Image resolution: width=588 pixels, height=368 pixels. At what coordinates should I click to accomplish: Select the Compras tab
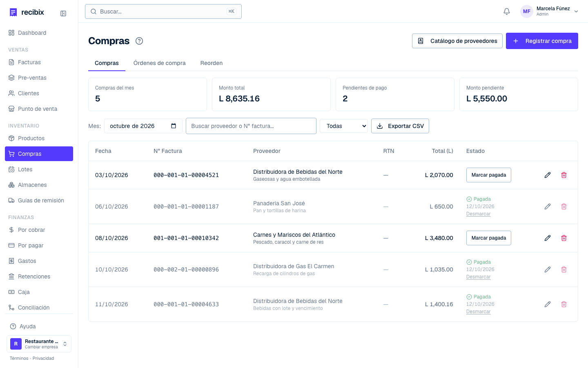click(x=107, y=63)
